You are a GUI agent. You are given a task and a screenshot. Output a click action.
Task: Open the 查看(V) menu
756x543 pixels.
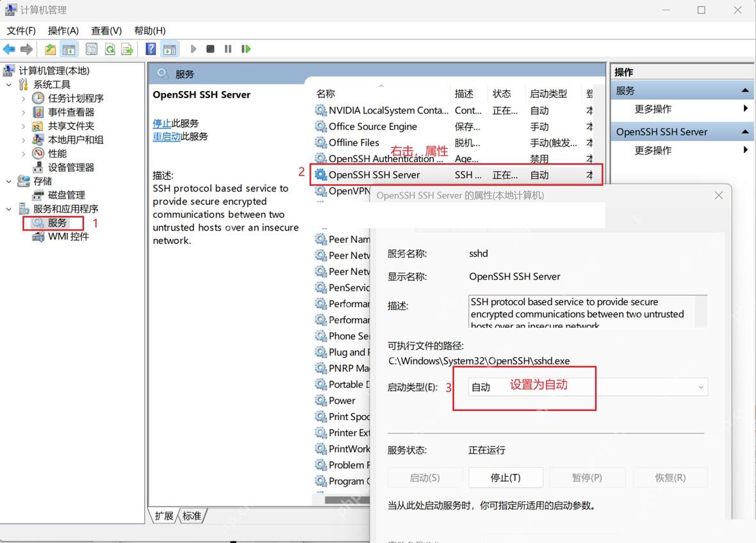[106, 31]
